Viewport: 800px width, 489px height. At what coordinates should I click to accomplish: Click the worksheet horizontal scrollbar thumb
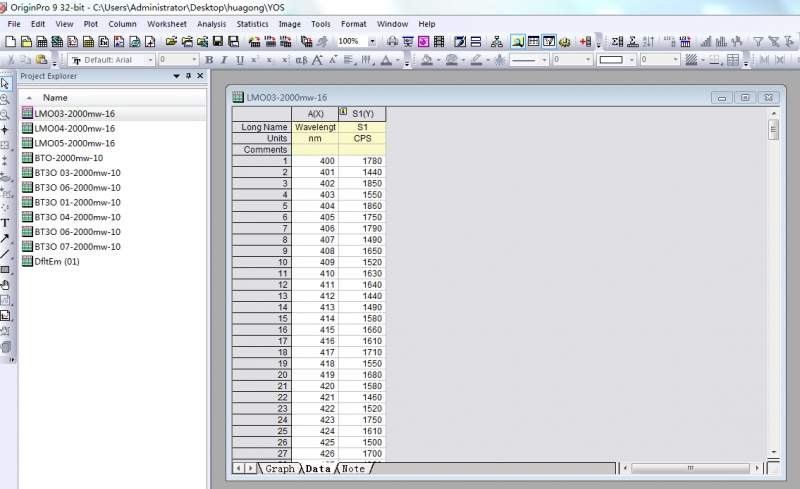(x=690, y=468)
